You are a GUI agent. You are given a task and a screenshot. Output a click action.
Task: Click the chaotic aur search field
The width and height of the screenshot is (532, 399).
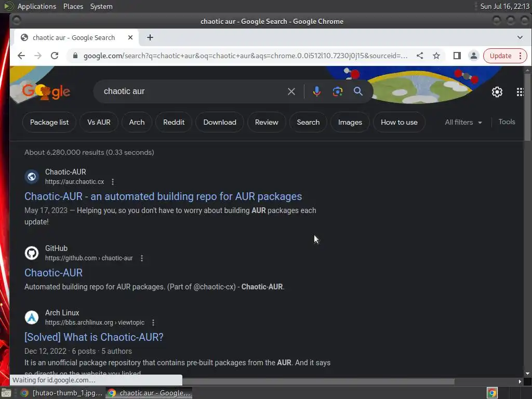193,91
